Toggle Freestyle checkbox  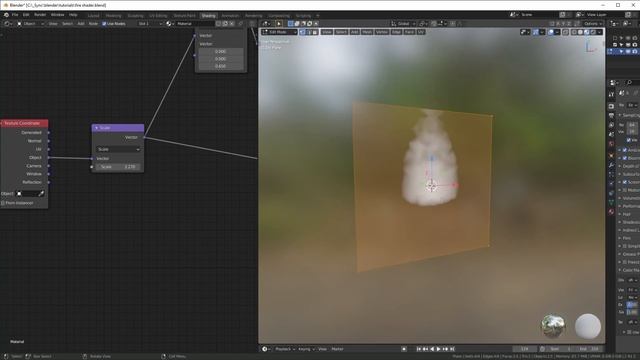click(624, 262)
